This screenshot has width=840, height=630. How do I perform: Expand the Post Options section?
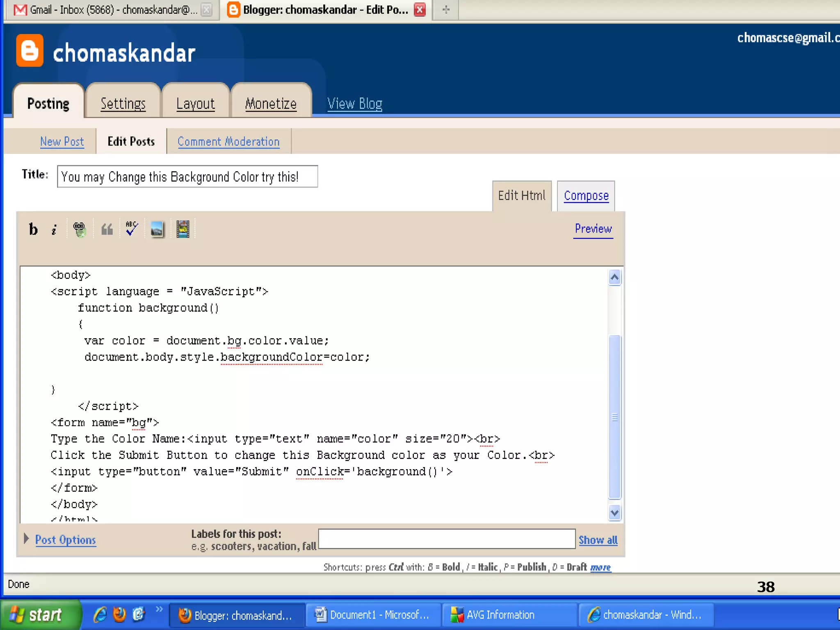tap(65, 540)
